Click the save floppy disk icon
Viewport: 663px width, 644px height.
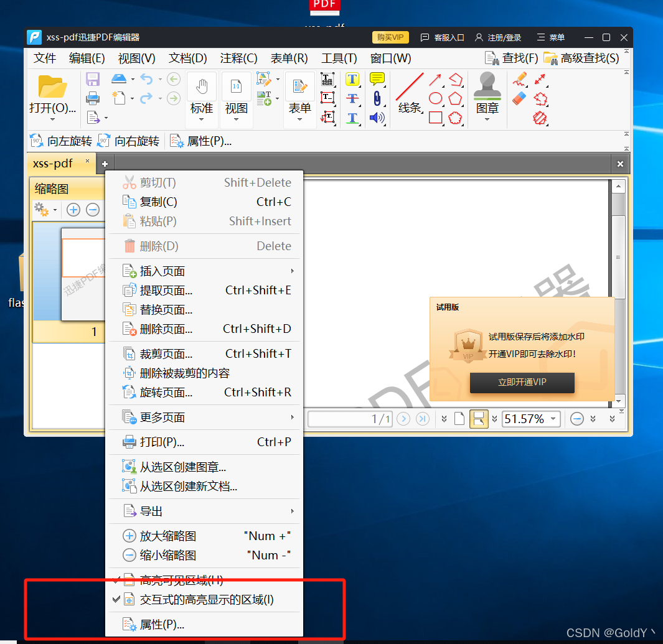click(93, 80)
